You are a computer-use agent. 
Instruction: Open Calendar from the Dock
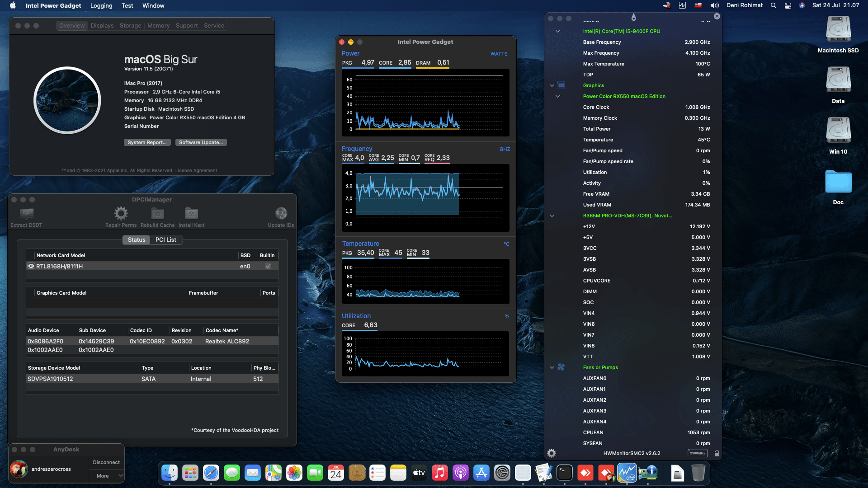tap(336, 473)
